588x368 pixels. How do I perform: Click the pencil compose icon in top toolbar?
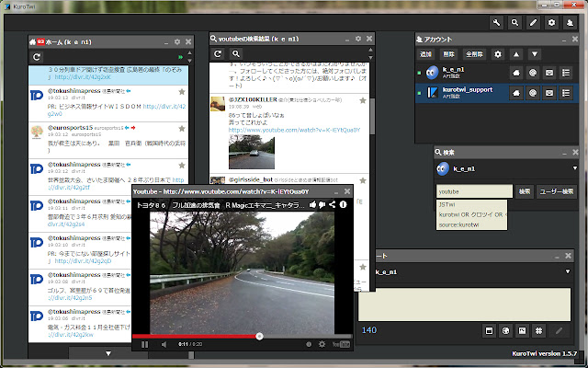click(534, 22)
